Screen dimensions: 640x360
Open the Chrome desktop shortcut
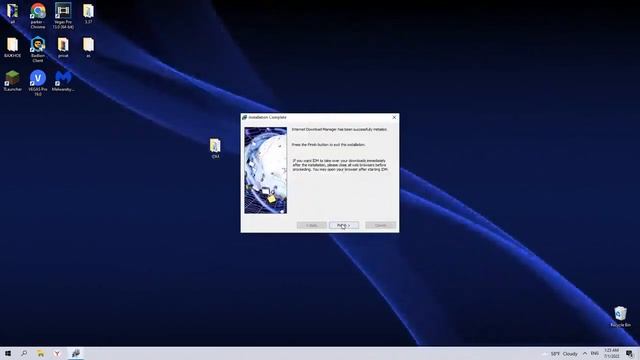38,16
